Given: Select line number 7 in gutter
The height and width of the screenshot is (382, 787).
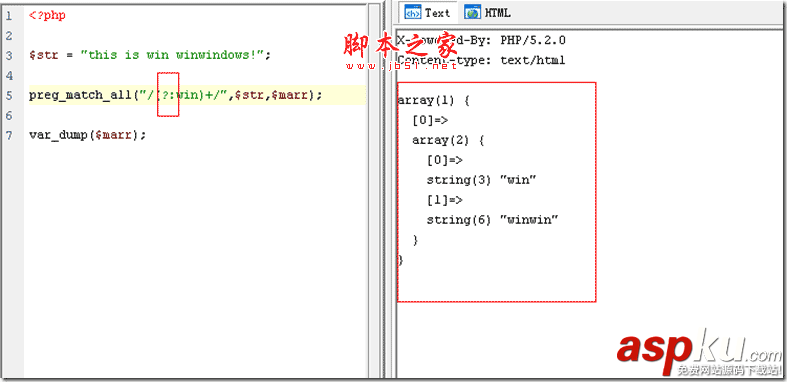Looking at the screenshot, I should pyautogui.click(x=9, y=136).
